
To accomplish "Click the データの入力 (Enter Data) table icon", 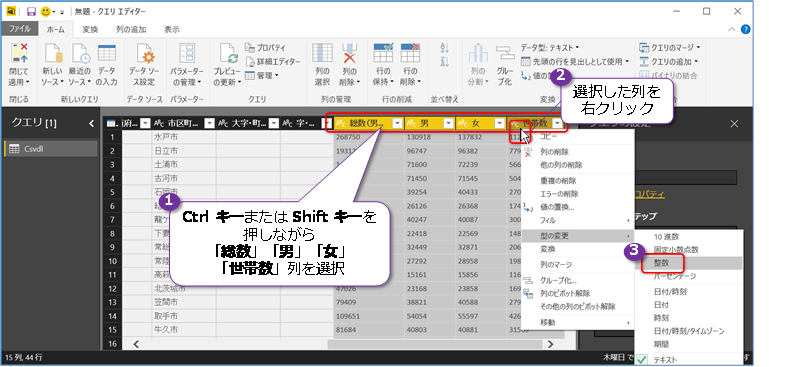I will (x=107, y=54).
